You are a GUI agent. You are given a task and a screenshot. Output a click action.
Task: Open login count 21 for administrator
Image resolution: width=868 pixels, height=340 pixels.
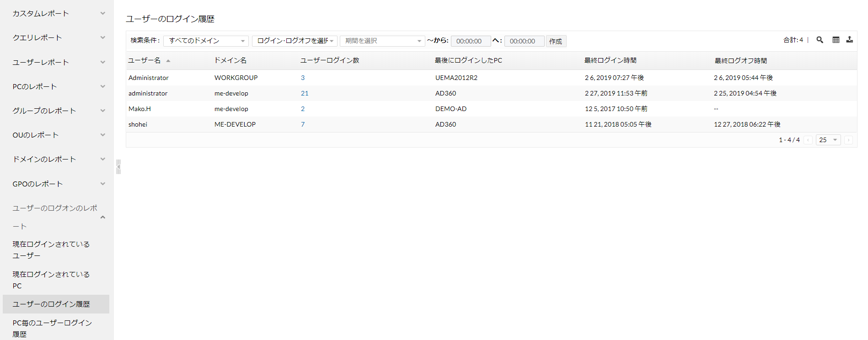[305, 93]
